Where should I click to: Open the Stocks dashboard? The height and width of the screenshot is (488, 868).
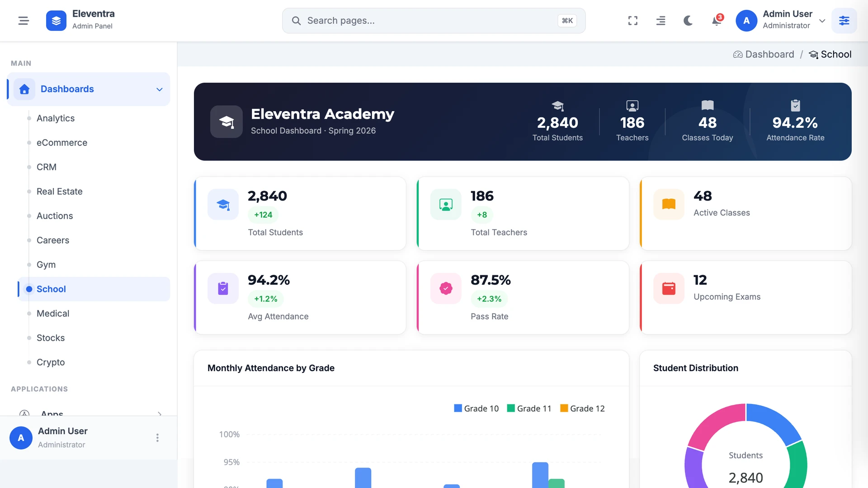pyautogui.click(x=51, y=338)
